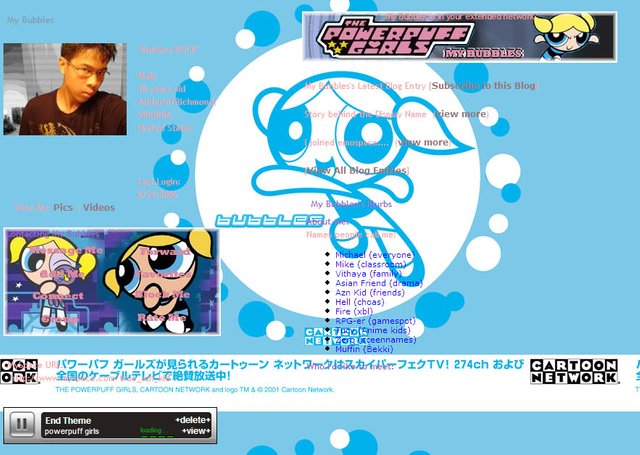Click Rate Me in the contact box

(162, 317)
